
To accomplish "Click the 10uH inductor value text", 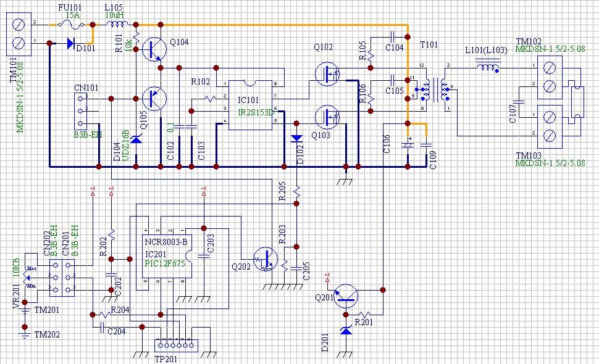I will (114, 15).
